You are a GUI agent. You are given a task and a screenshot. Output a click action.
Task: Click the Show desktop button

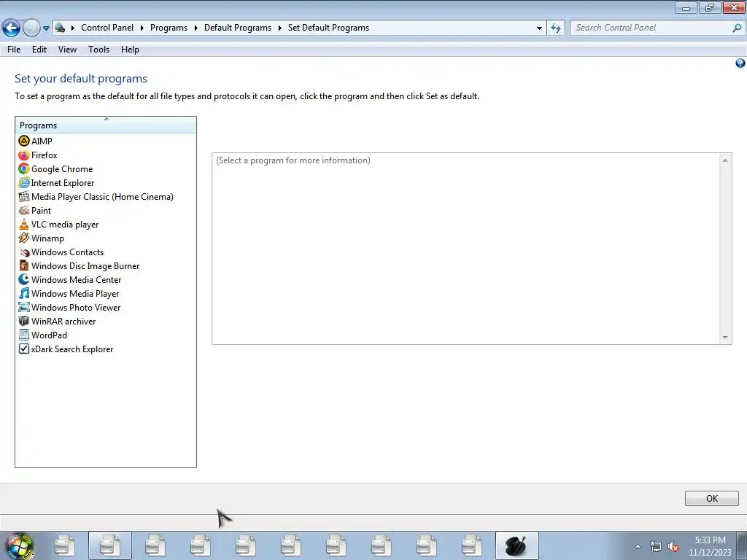pos(742,545)
